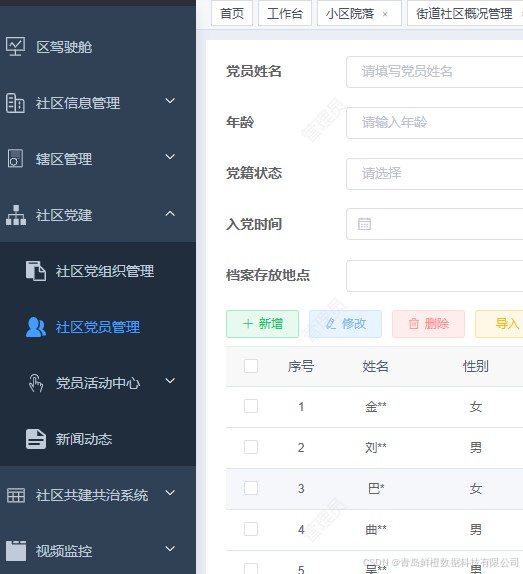523x574 pixels.
Task: Open calendar icon in 入党时间 field
Action: [x=364, y=224]
